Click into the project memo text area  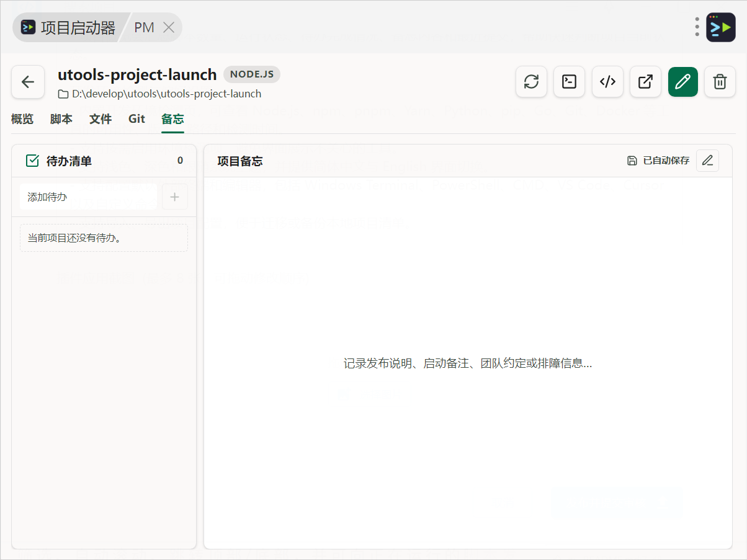[468, 363]
